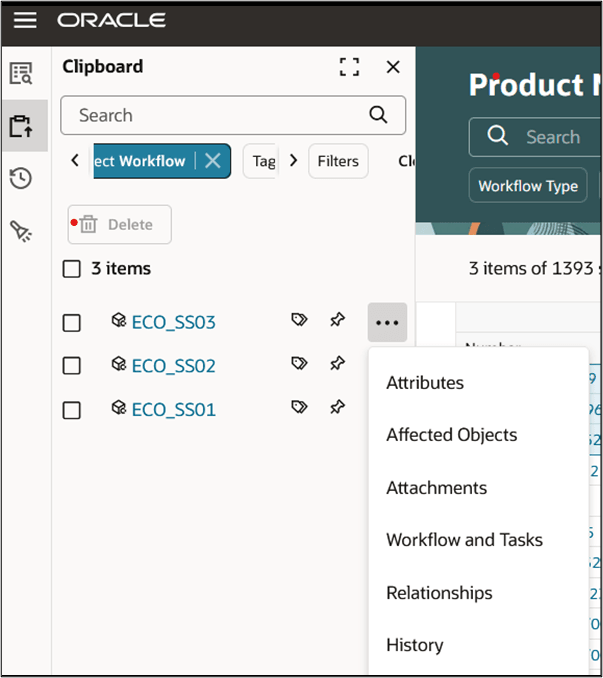Check the ECO_SS02 checkbox
603x678 pixels.
coord(71,366)
